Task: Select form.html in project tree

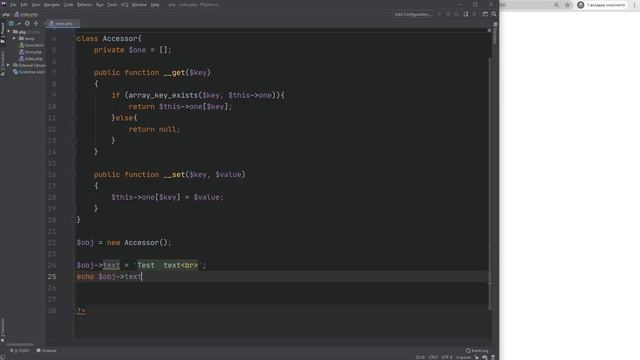Action: click(x=31, y=45)
